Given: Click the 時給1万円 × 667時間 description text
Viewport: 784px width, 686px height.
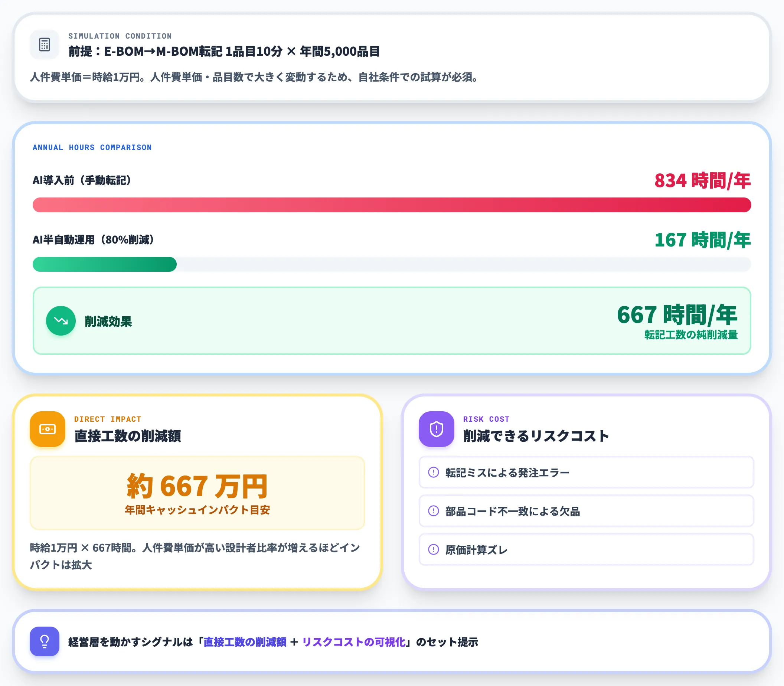Looking at the screenshot, I should (195, 556).
